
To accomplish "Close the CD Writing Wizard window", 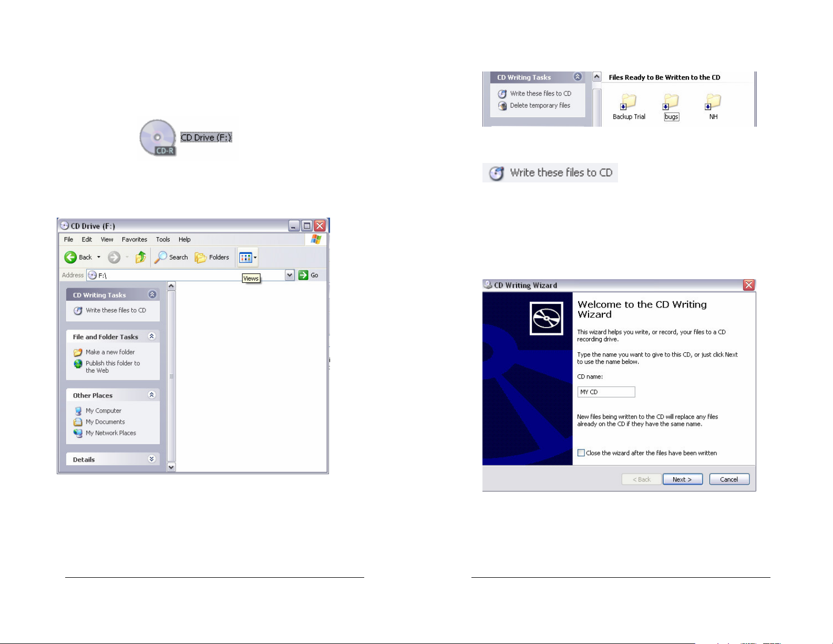I will click(749, 285).
